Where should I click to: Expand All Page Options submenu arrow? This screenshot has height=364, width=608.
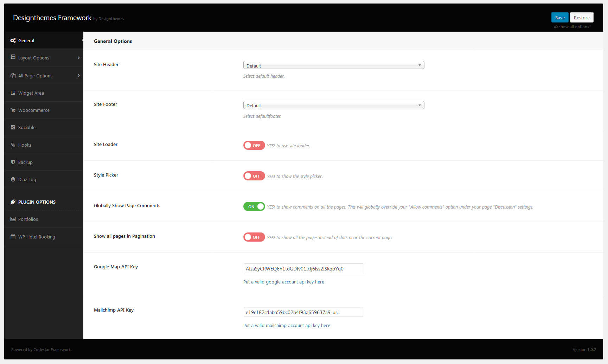point(78,75)
